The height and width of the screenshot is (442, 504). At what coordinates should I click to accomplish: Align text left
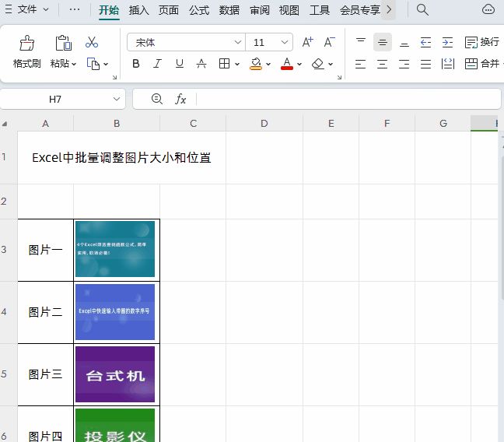[x=361, y=64]
